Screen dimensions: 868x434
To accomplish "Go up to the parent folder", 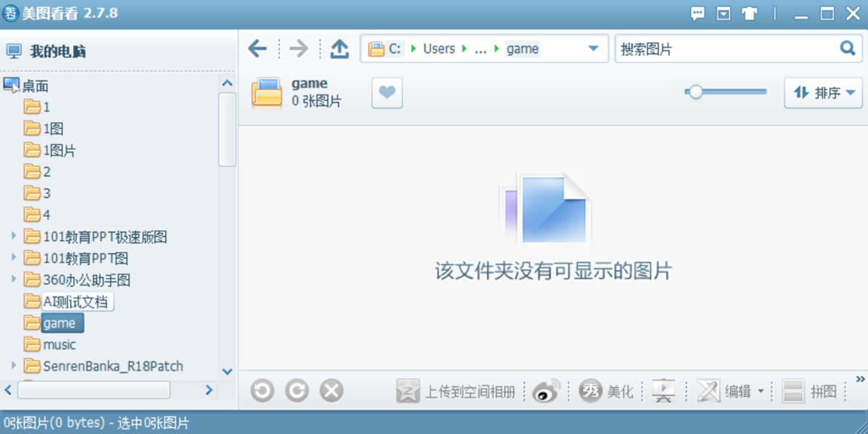I will click(339, 48).
